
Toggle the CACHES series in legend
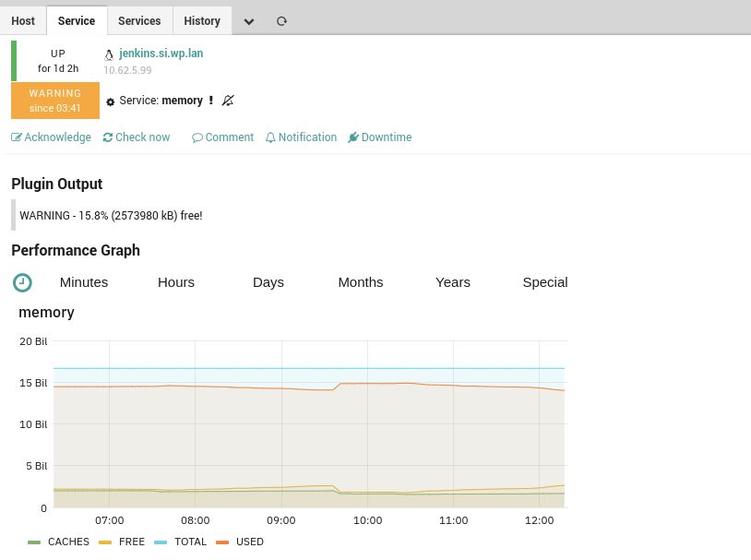coord(58,542)
